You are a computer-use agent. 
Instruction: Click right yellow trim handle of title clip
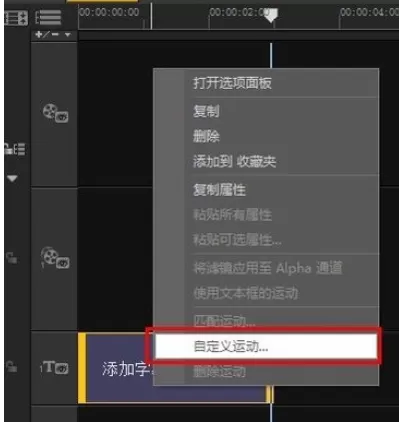point(270,394)
